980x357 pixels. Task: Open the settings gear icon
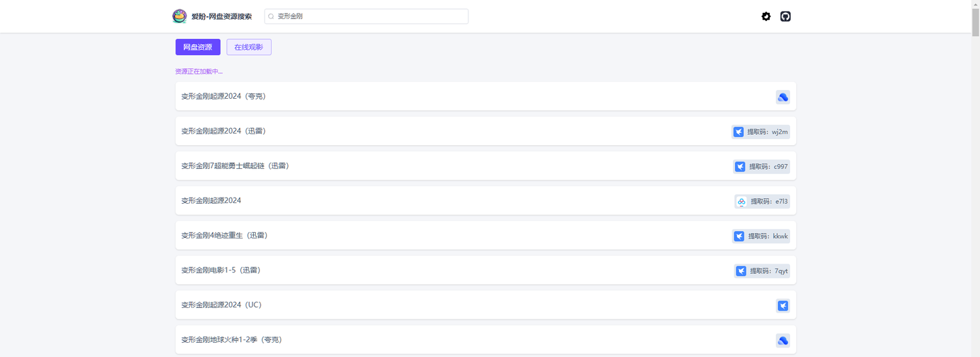click(766, 16)
